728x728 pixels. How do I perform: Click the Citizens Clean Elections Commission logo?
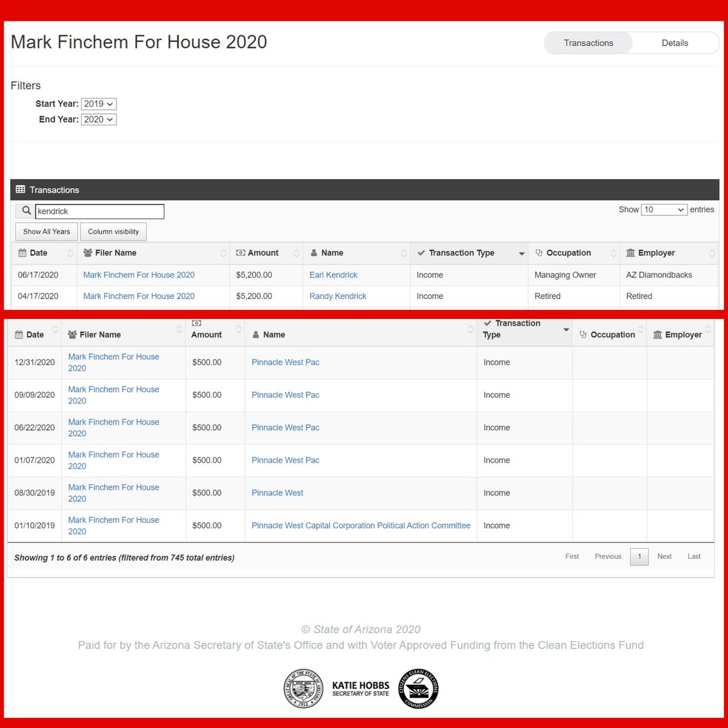(x=418, y=689)
